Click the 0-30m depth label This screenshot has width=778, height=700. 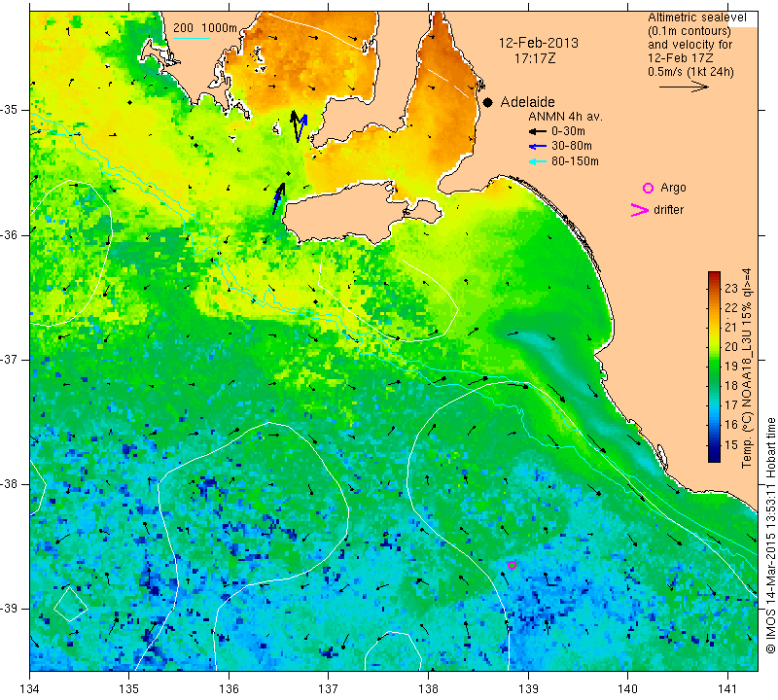click(x=568, y=131)
